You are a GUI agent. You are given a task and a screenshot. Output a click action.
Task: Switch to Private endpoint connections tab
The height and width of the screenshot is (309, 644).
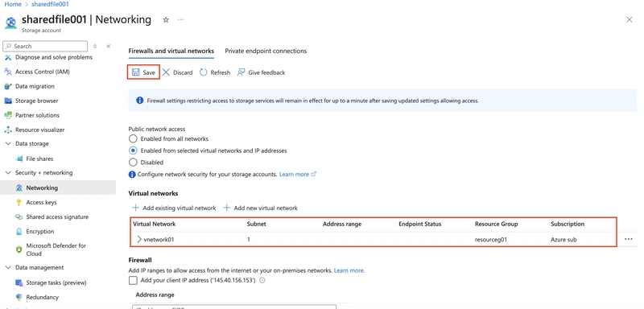(266, 51)
